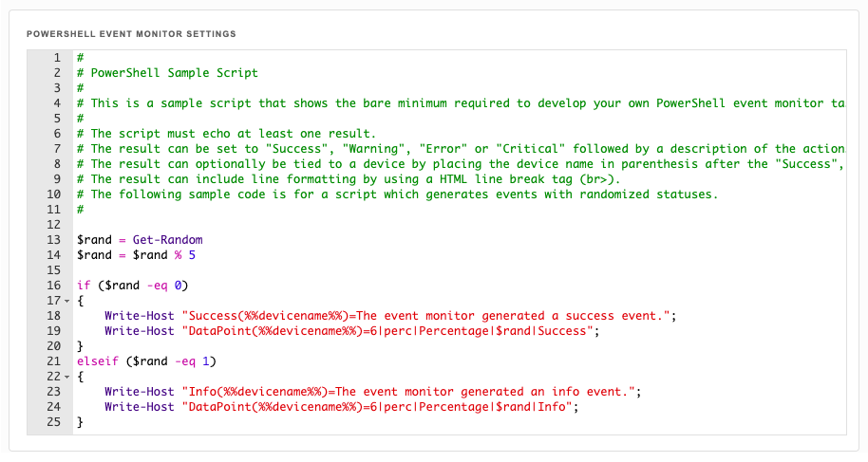Click comment 'The script must echo' line
868x462 pixels.
click(226, 134)
